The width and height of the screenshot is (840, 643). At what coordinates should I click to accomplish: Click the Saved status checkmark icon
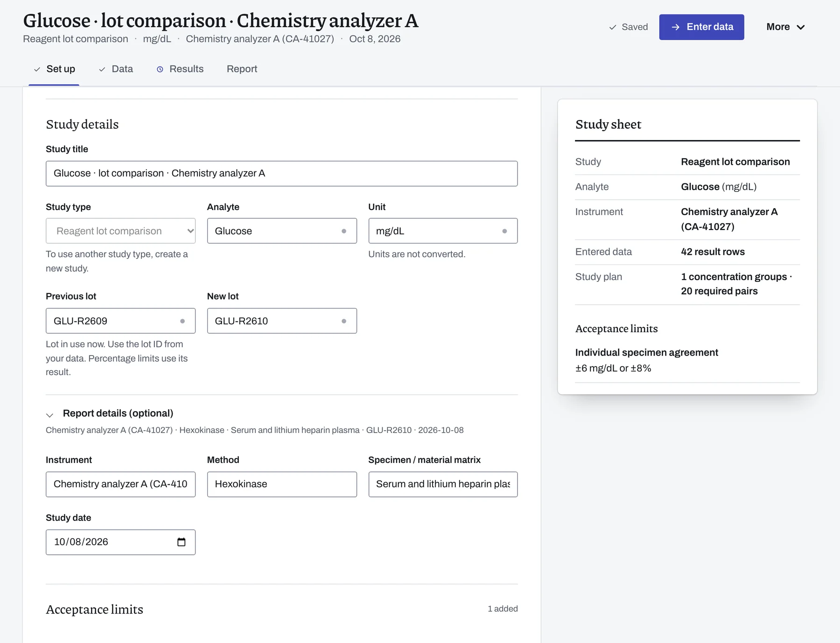[x=613, y=28]
